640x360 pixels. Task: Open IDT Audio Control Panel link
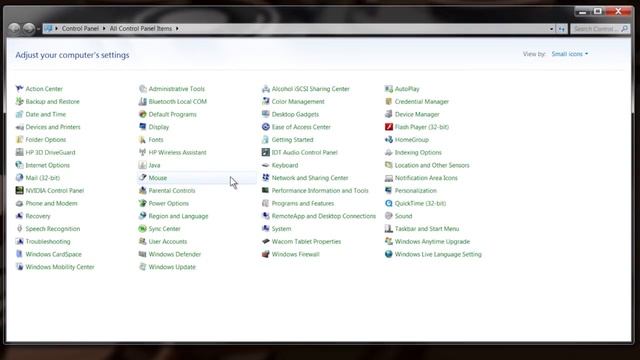click(304, 152)
